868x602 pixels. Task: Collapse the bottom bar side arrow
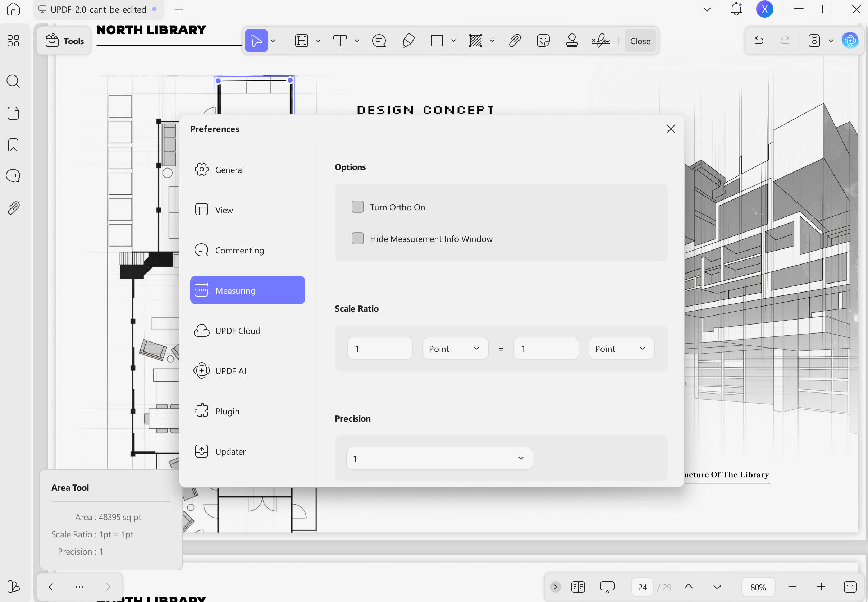(x=555, y=587)
